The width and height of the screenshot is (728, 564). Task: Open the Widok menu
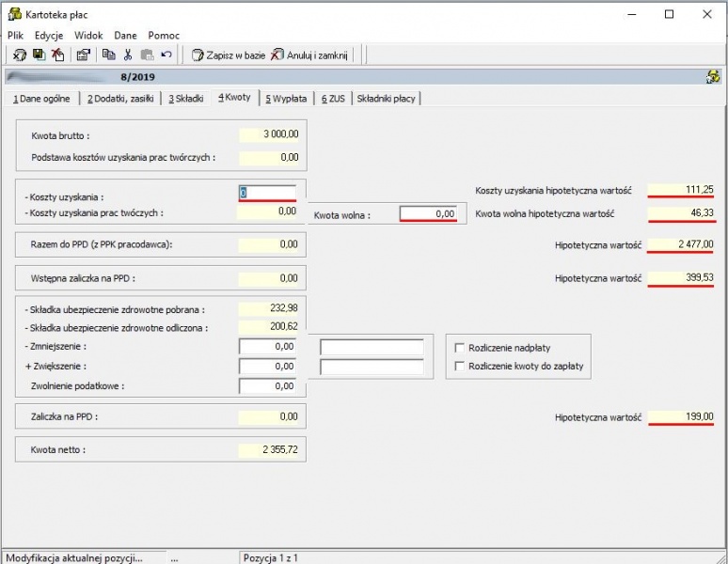[x=88, y=36]
